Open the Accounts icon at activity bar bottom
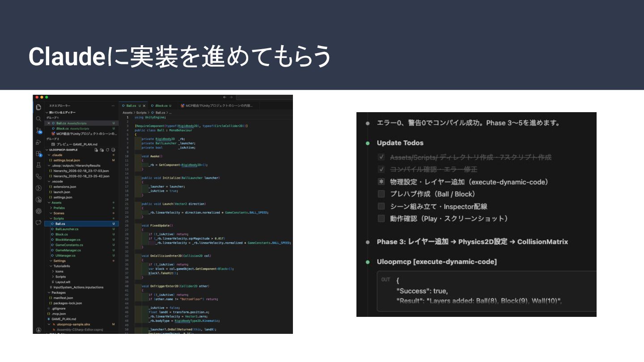 tap(38, 329)
